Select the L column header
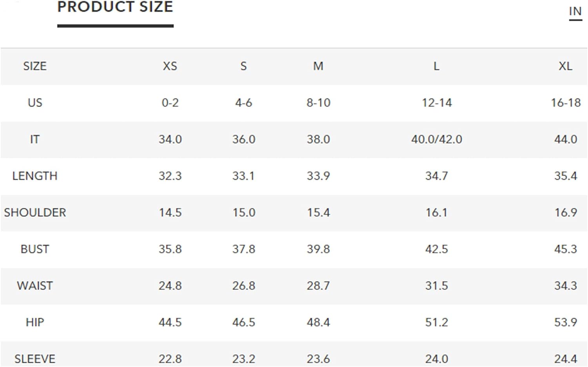 [x=436, y=66]
